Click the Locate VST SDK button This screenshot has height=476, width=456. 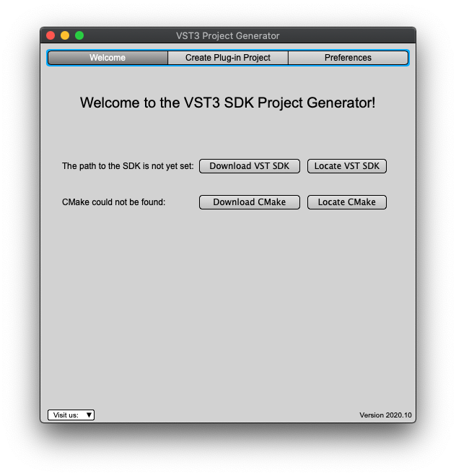pyautogui.click(x=346, y=166)
